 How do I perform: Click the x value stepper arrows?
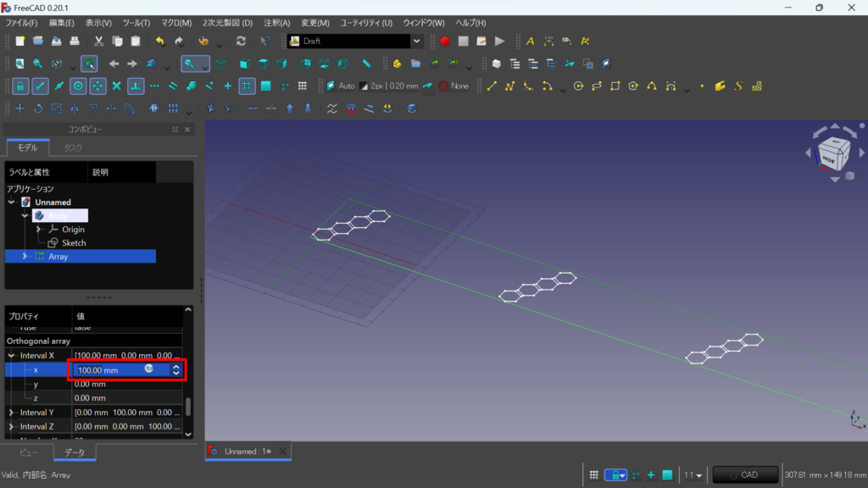click(176, 369)
